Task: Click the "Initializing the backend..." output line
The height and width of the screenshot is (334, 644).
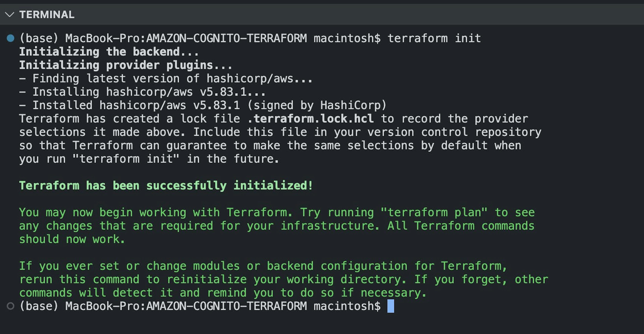Action: [x=109, y=52]
